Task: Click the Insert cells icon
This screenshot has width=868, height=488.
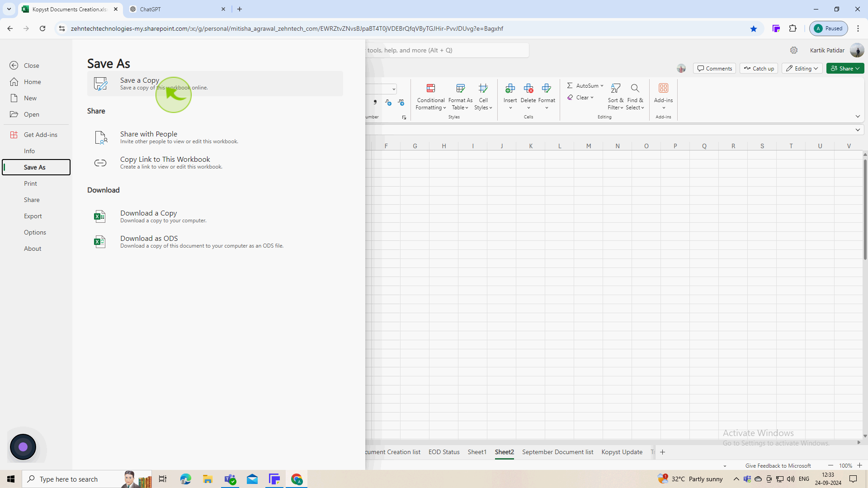Action: [510, 88]
